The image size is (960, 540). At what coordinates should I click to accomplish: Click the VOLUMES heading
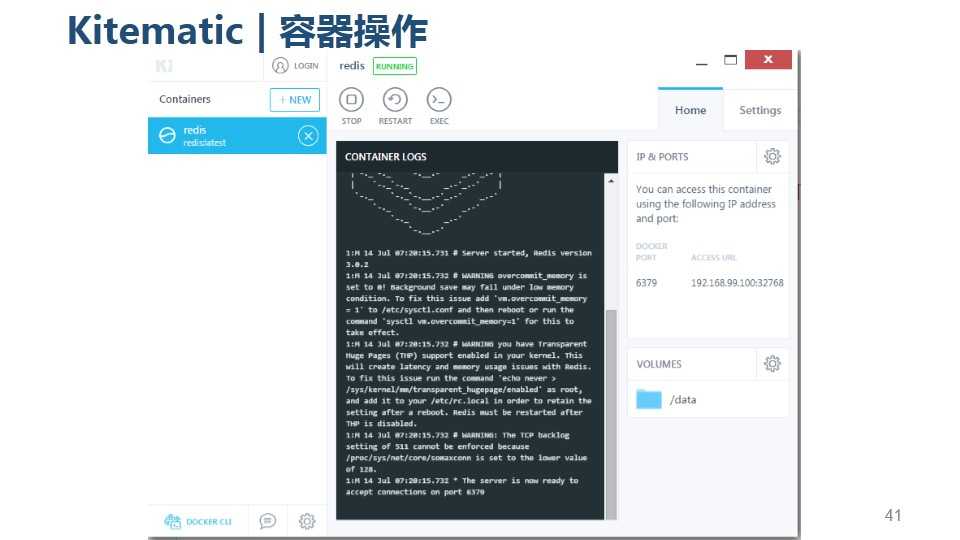coord(659,364)
